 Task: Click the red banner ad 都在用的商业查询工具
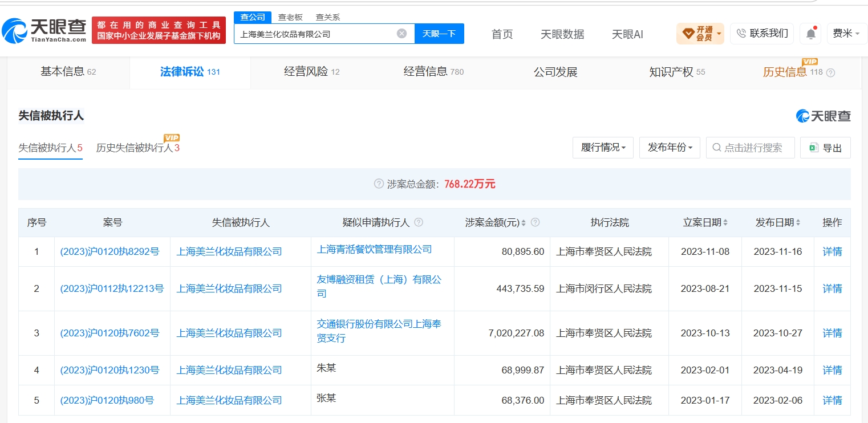coord(159,30)
